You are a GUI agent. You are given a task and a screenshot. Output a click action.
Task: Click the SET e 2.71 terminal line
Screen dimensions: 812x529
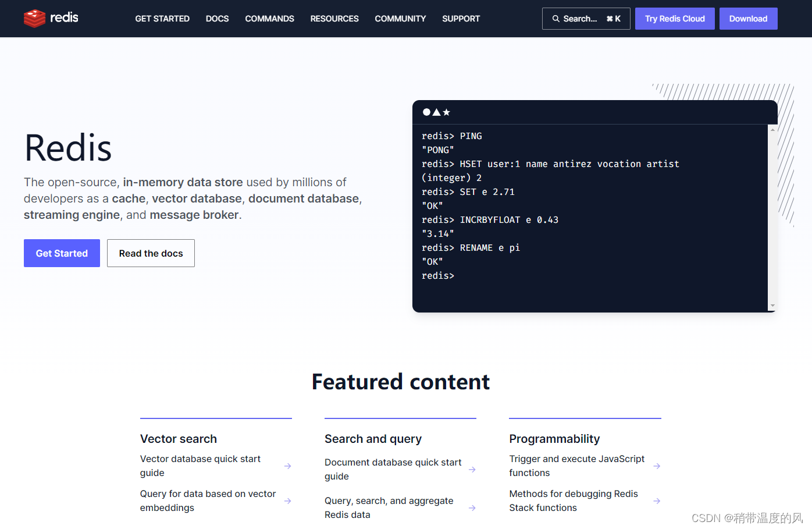468,192
